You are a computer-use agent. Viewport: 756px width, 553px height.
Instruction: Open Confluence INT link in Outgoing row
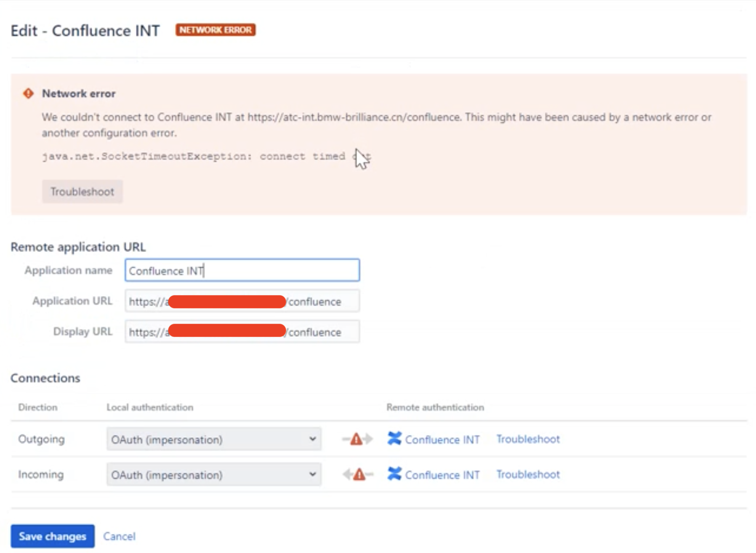(442, 439)
